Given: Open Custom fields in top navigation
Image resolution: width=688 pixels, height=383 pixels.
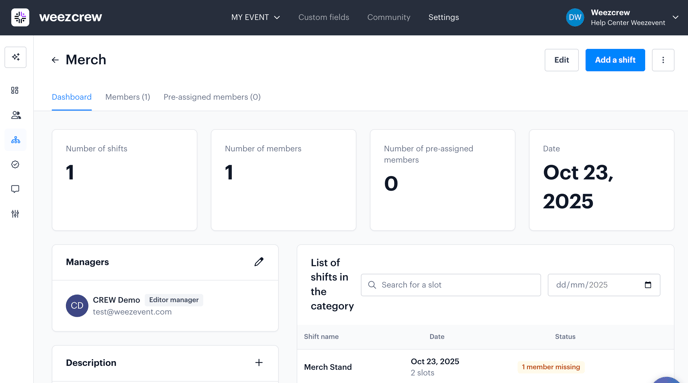Looking at the screenshot, I should pyautogui.click(x=324, y=17).
